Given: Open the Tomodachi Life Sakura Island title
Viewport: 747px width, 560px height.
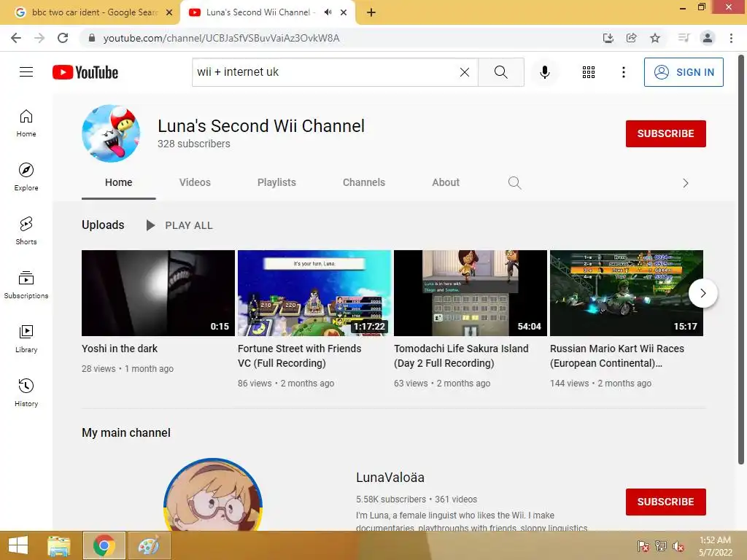Looking at the screenshot, I should (461, 356).
